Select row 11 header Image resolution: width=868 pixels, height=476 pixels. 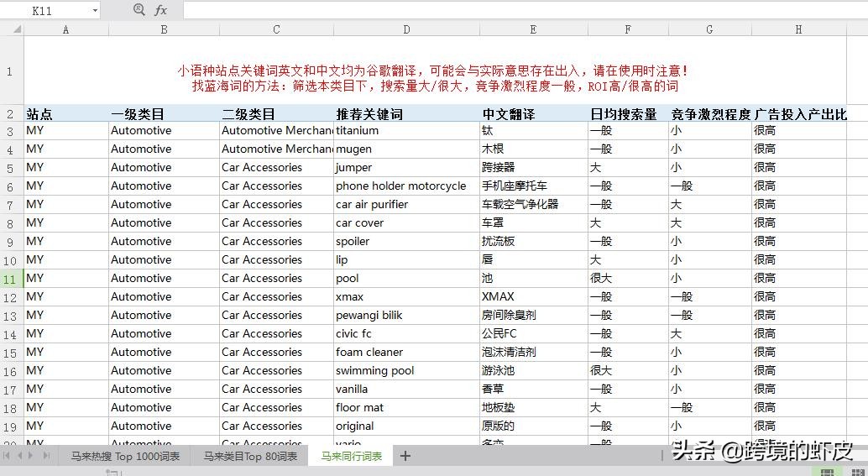11,279
